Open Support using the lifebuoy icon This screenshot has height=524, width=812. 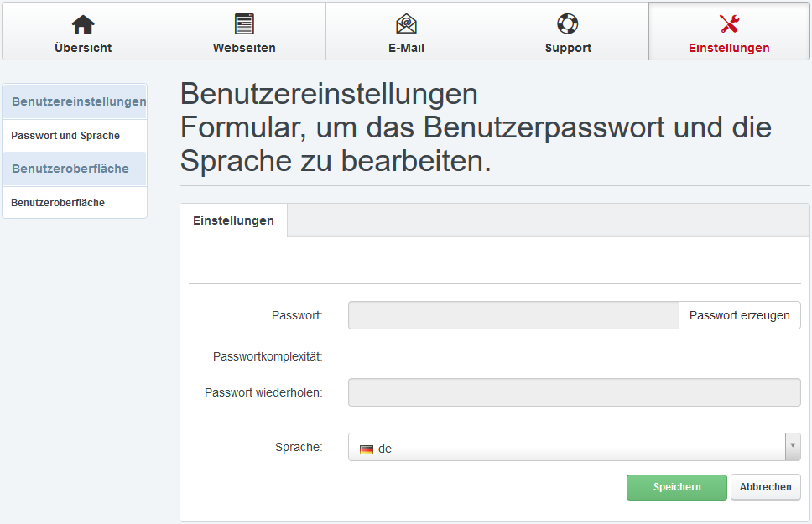pyautogui.click(x=568, y=23)
